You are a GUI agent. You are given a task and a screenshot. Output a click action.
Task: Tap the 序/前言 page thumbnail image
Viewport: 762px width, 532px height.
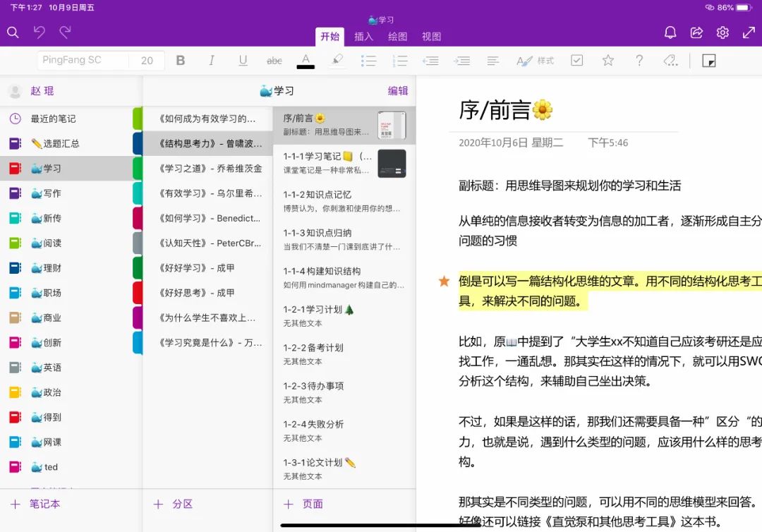coord(392,126)
